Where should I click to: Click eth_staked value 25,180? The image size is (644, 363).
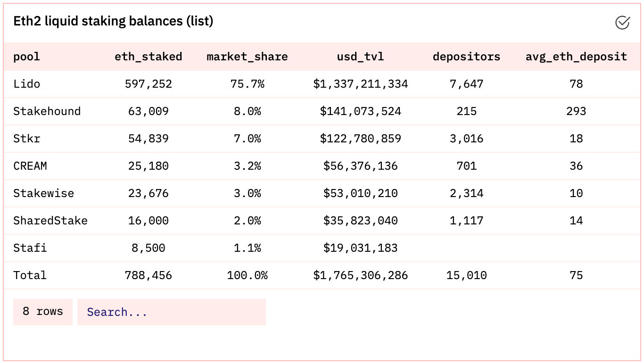click(149, 166)
